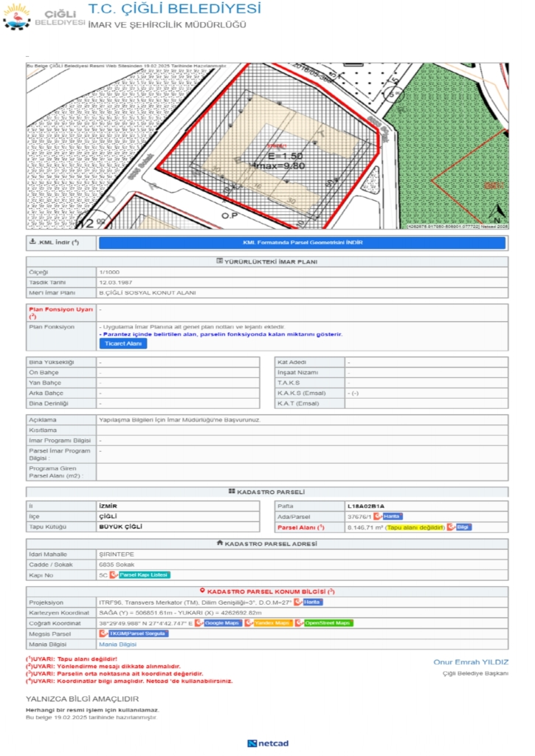The width and height of the screenshot is (535, 756).
Task: Click Yapılaşma Bilgileri İçin İmar Müdürlüğü'ne Başvurunuz text
Action: pyautogui.click(x=180, y=420)
